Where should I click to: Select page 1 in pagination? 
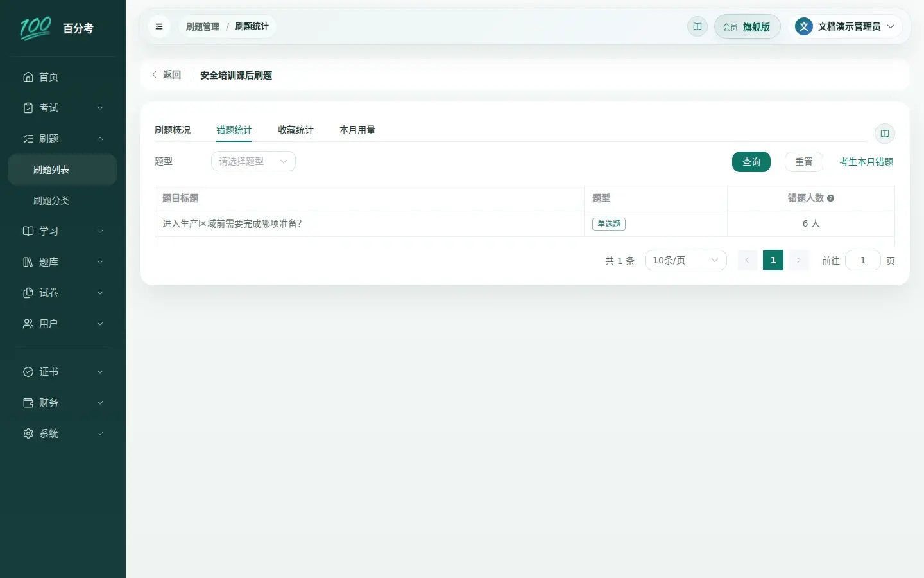click(773, 260)
